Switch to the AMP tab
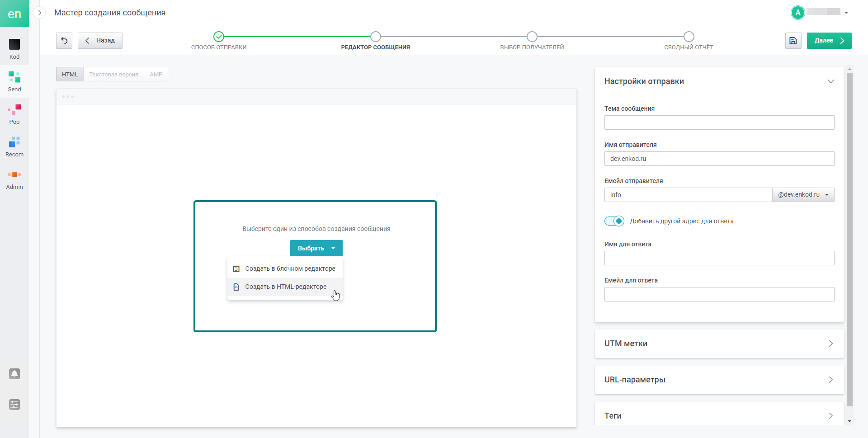 coord(156,75)
